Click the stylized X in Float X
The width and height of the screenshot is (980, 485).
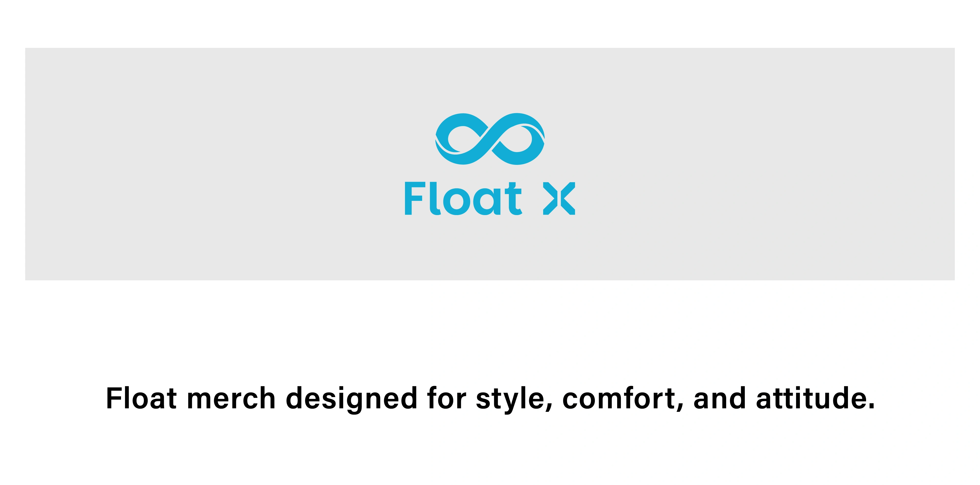click(559, 199)
